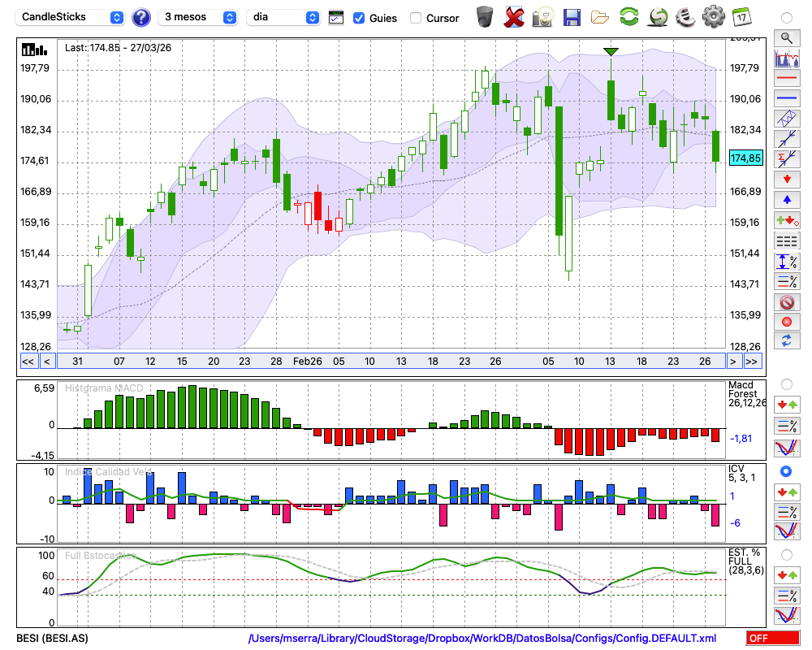Open the calendar icon showing 17
The image size is (812, 650).
(741, 17)
